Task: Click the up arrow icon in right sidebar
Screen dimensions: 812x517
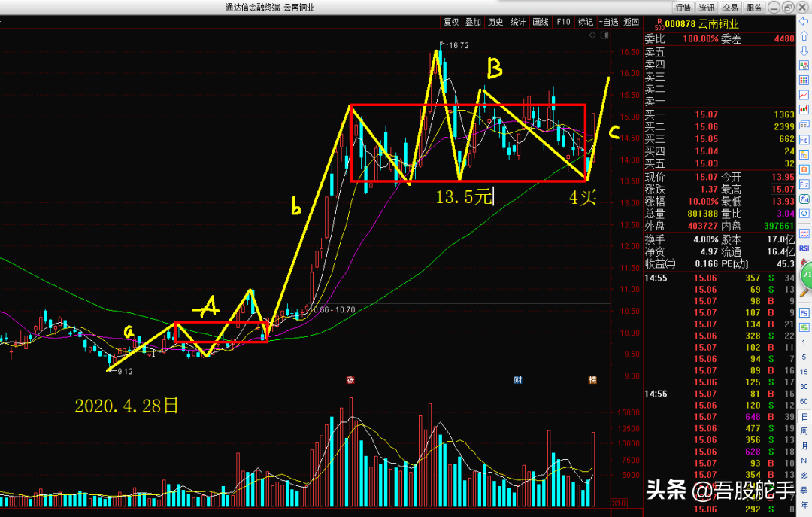Action: coord(804,36)
